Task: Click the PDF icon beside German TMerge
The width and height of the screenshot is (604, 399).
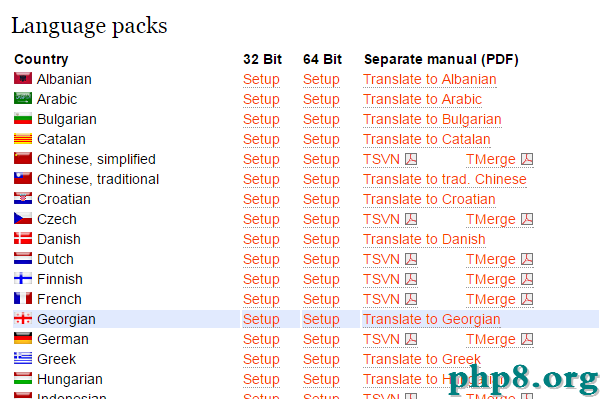Action: pos(527,339)
